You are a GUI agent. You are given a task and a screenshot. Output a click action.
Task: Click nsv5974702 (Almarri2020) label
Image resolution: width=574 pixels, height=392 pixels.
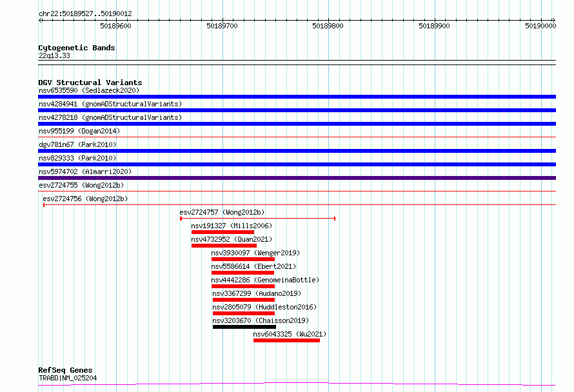85,171
